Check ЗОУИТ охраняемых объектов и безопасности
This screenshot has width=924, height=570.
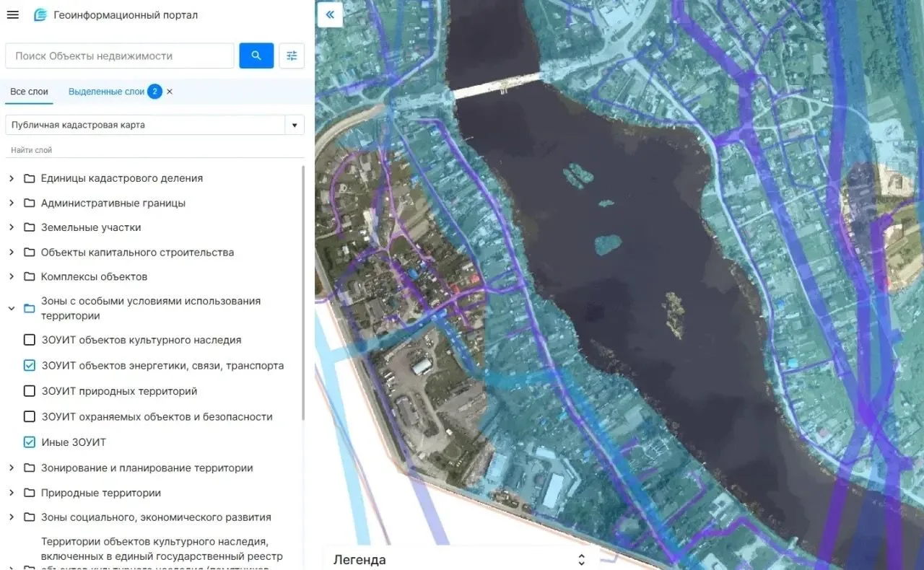tap(30, 416)
